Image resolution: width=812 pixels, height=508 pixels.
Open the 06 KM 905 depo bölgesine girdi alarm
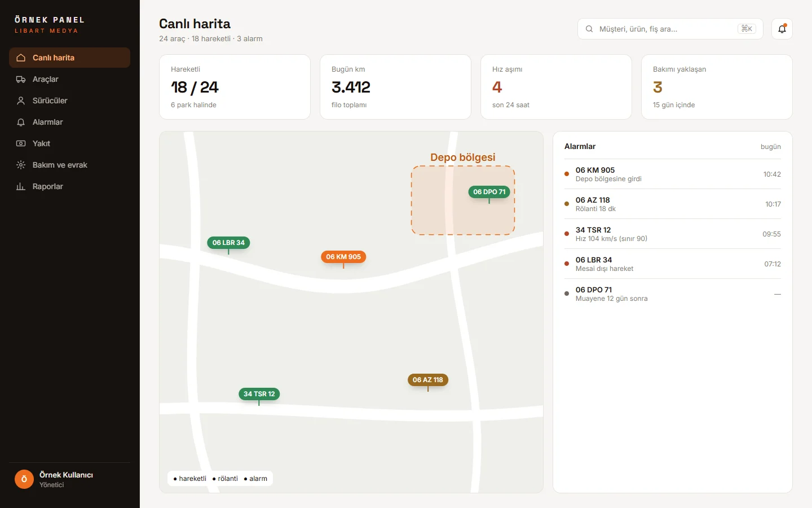coord(673,174)
